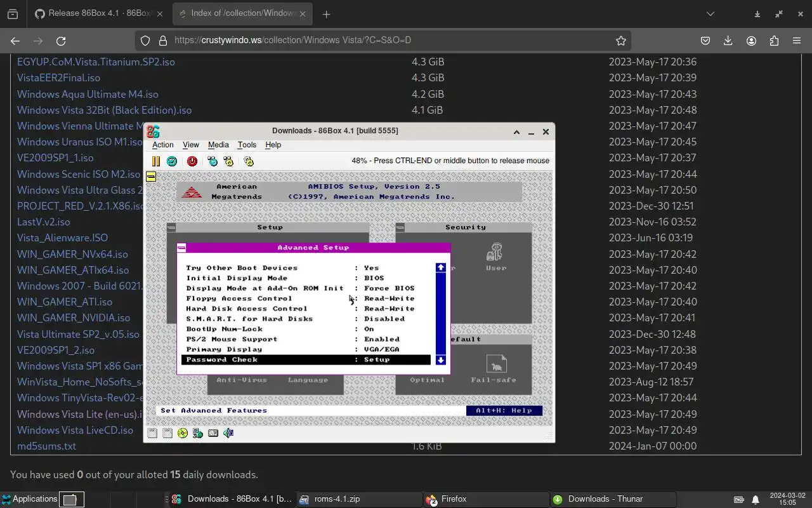812x508 pixels.
Task: Open the list all tabs chevron
Action: coord(710,14)
